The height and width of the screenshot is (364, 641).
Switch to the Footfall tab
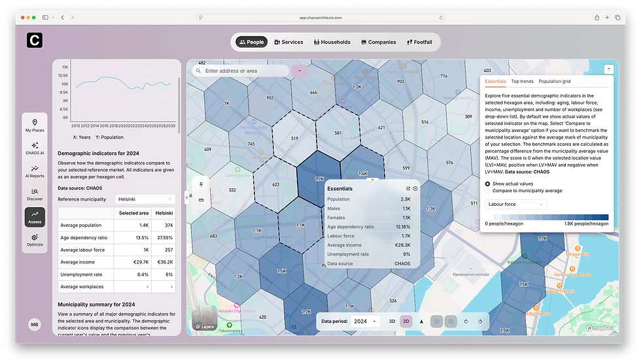coord(419,42)
